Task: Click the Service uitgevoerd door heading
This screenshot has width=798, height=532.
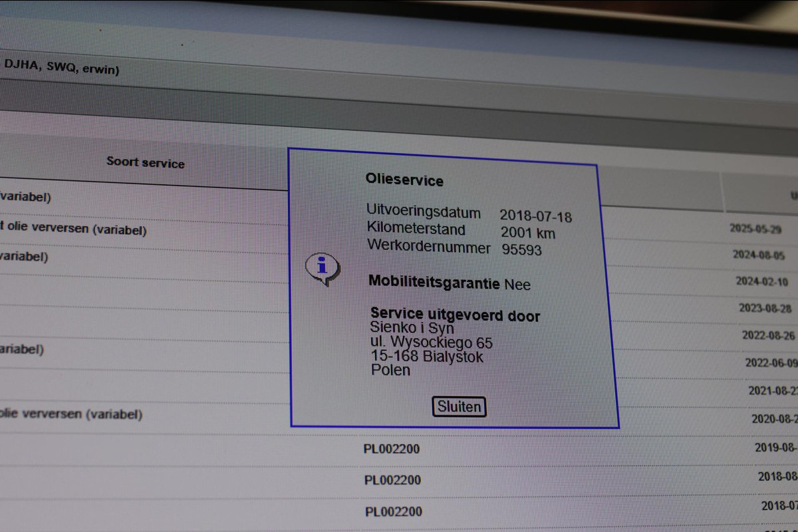Action: (x=455, y=315)
